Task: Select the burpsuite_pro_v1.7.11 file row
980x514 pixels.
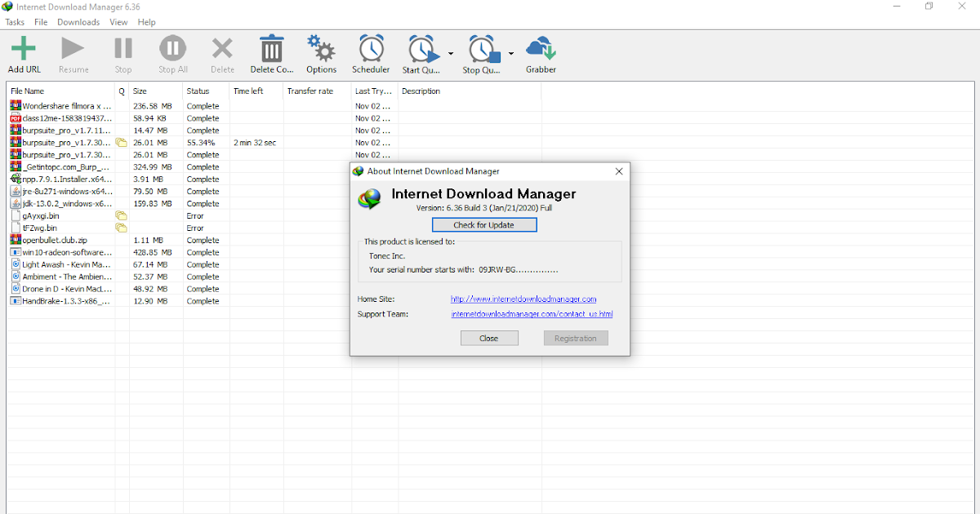Action: 274,131
